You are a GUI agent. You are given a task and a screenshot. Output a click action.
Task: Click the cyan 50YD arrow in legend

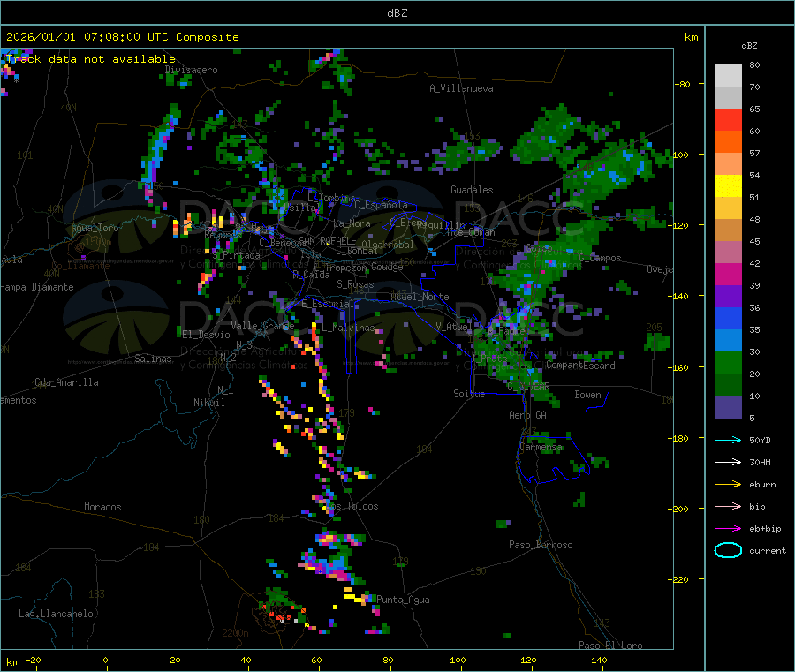728,440
